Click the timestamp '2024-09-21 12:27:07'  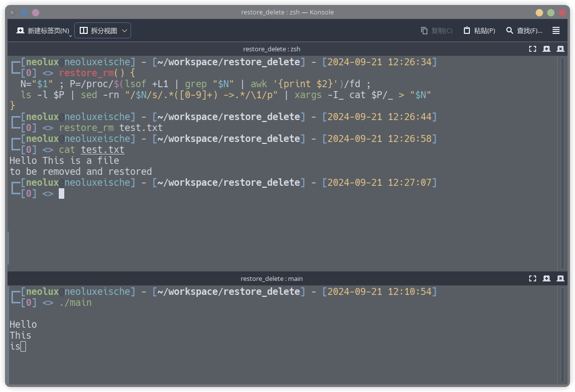(x=380, y=183)
